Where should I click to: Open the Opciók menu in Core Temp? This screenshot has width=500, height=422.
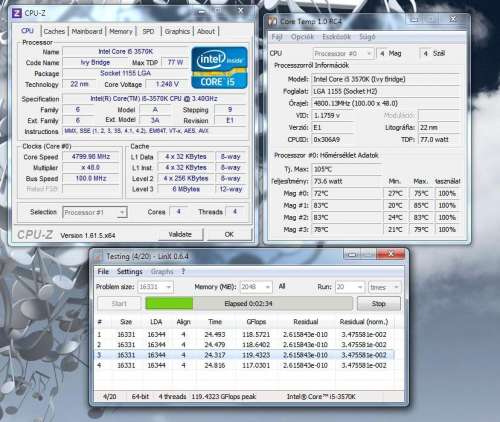pos(302,37)
